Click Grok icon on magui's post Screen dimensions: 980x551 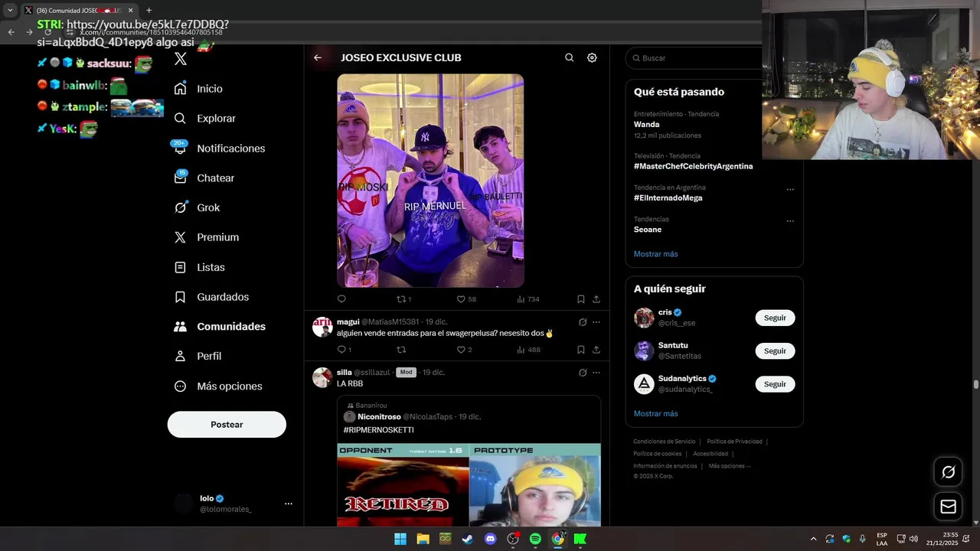coord(583,322)
